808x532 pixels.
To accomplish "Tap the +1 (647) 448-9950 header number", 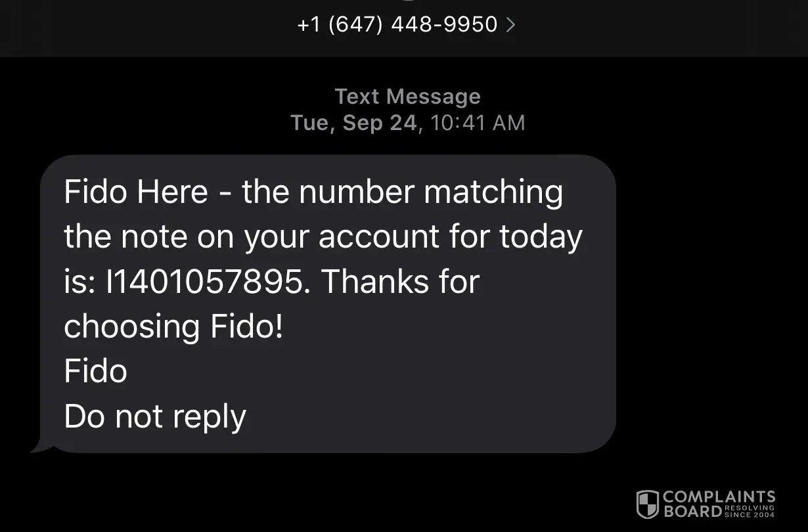I will pyautogui.click(x=397, y=25).
